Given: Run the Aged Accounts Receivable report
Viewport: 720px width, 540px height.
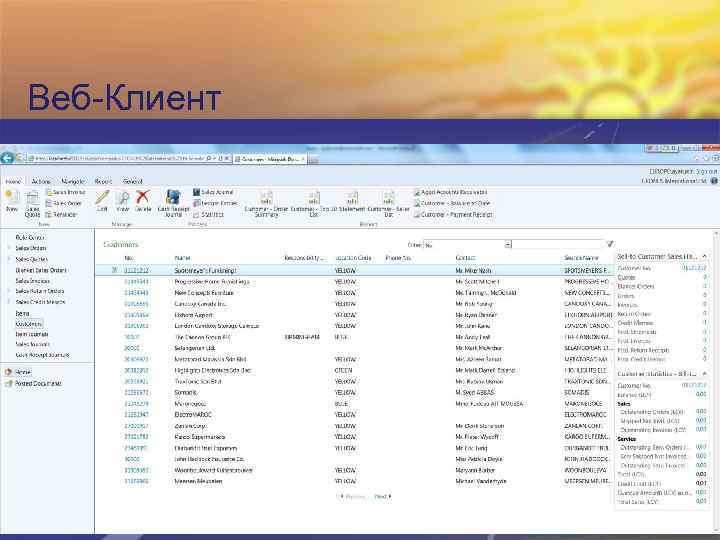Looking at the screenshot, I should [450, 192].
